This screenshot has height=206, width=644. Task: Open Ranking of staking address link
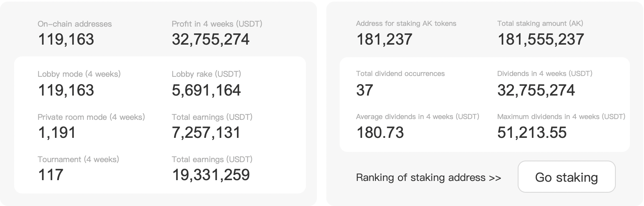point(428,177)
